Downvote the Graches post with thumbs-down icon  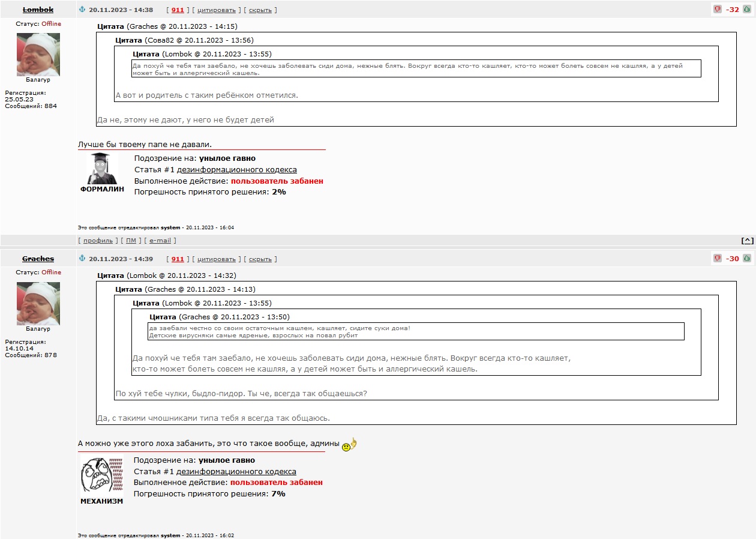tap(718, 258)
